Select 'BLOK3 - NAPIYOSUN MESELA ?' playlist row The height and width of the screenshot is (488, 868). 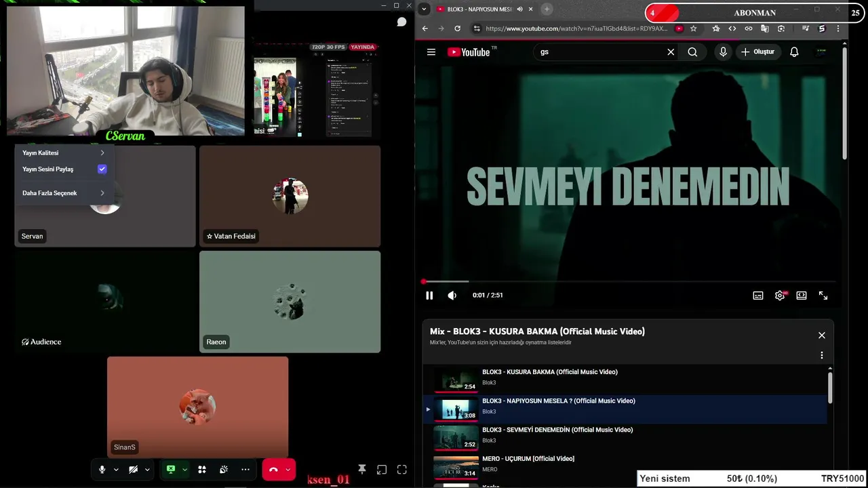coord(625,409)
